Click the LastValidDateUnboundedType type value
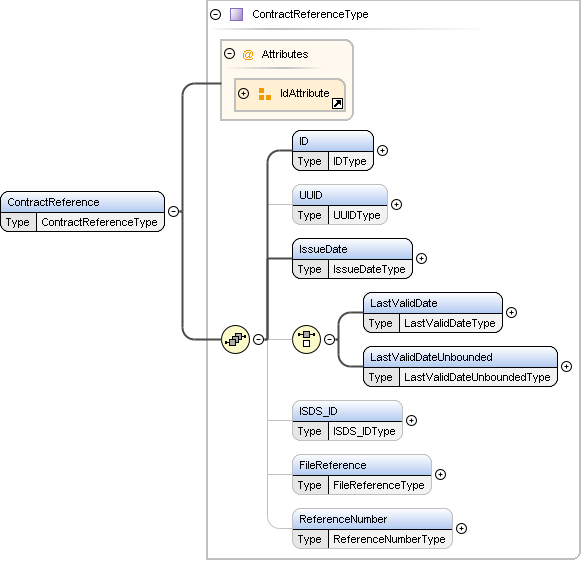The height and width of the screenshot is (561, 582). click(477, 377)
